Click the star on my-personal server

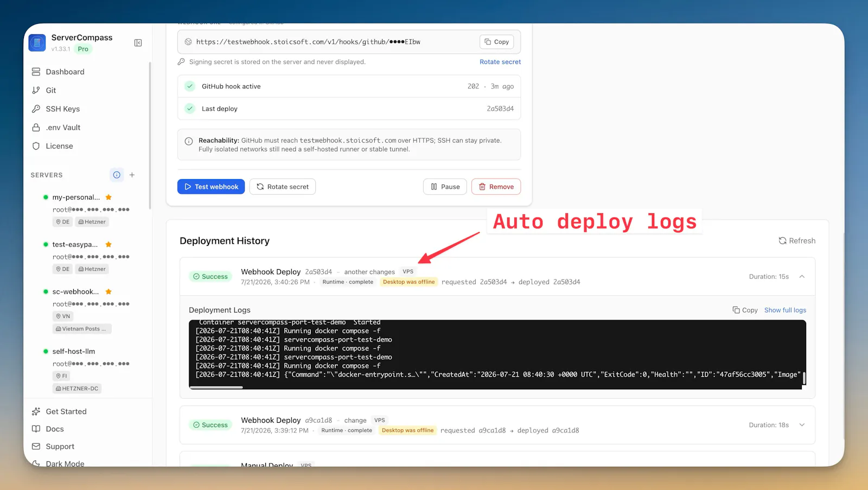pos(108,197)
